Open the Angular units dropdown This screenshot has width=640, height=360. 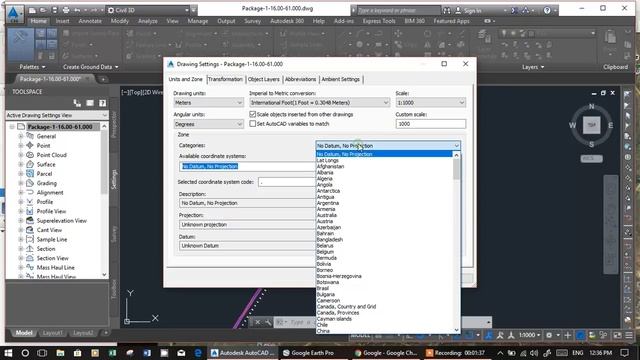(x=208, y=124)
